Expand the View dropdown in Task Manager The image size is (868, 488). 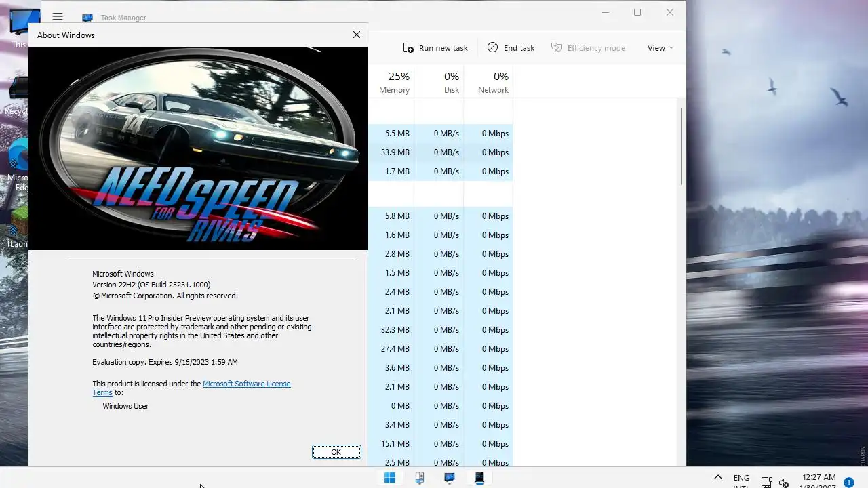click(x=660, y=48)
